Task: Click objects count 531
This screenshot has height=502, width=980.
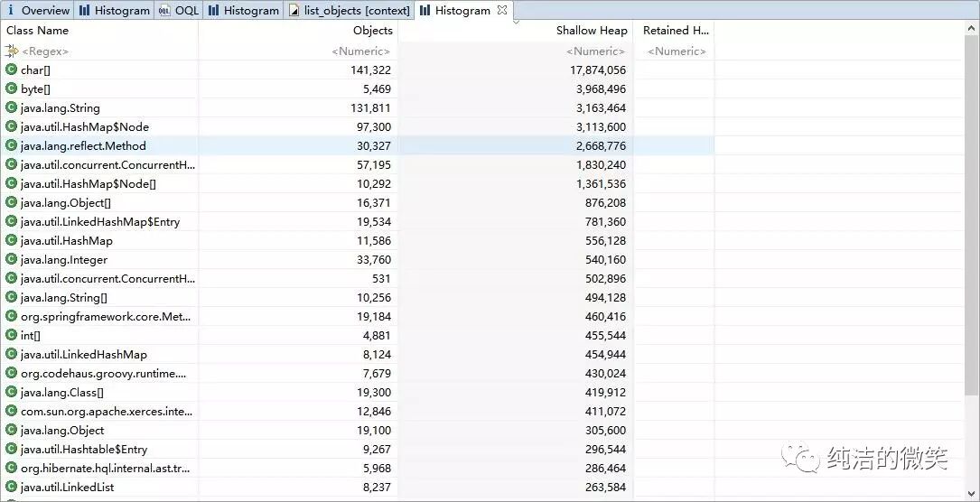Action: 381,278
